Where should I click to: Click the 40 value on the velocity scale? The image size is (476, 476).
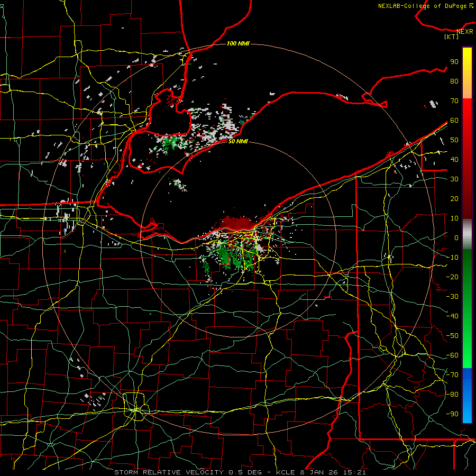coord(454,159)
